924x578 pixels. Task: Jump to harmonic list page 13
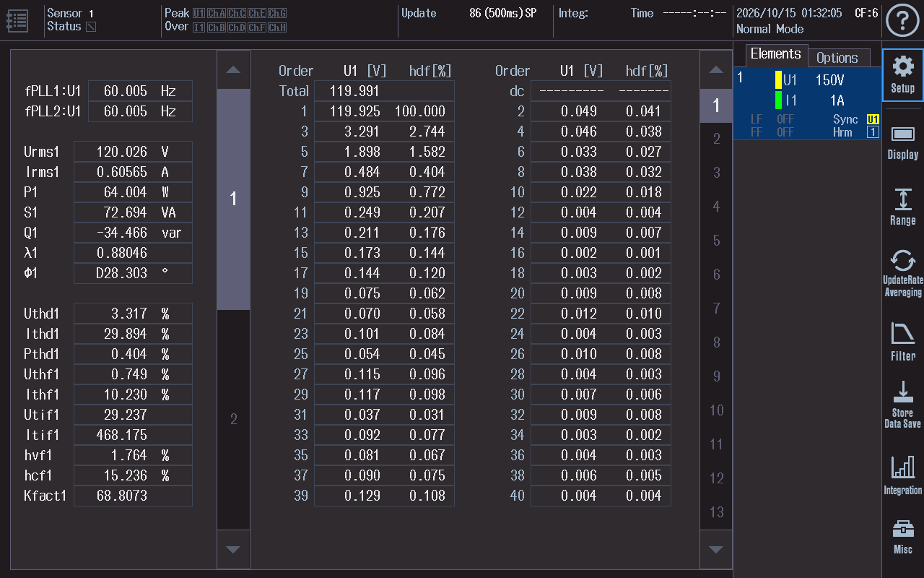[716, 512]
